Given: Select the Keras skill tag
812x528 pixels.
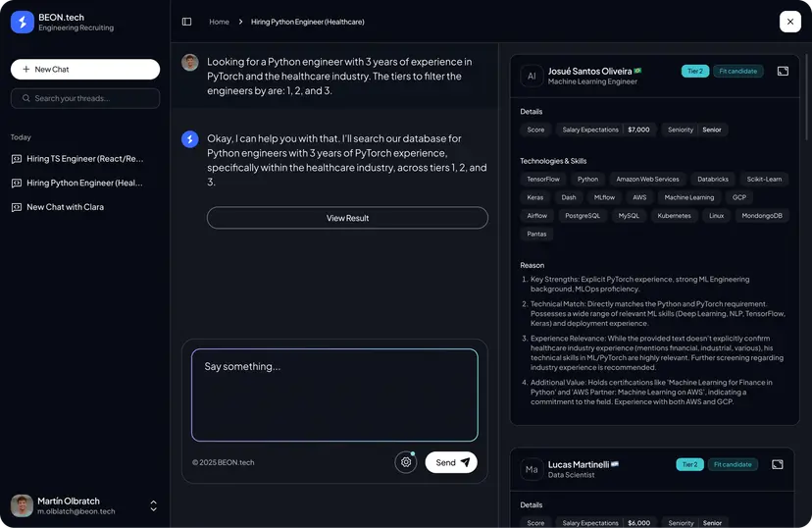Looking at the screenshot, I should [534, 197].
